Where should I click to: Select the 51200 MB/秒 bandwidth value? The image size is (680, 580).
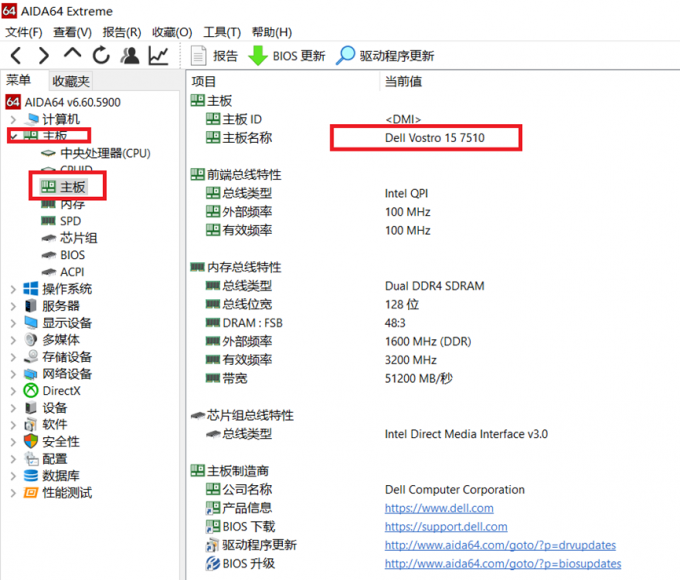tap(418, 379)
